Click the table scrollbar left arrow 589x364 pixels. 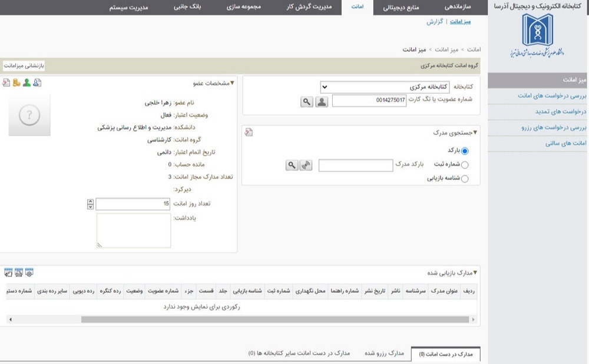coord(11,320)
